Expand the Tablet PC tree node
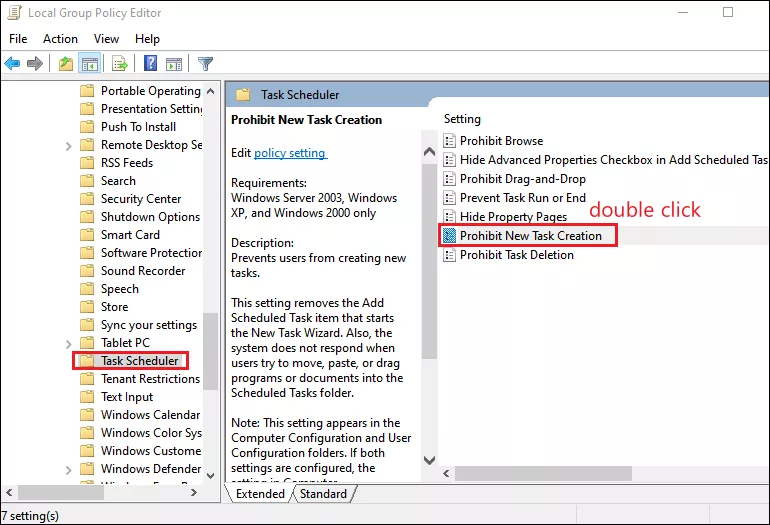Image resolution: width=770 pixels, height=525 pixels. [x=69, y=344]
